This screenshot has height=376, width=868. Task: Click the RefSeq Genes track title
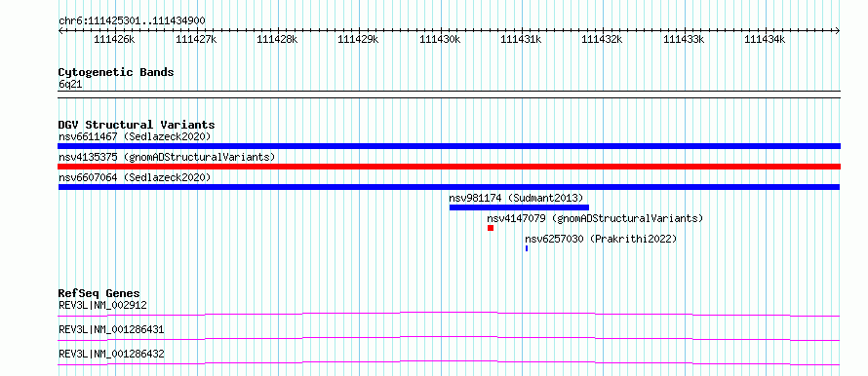point(99,293)
